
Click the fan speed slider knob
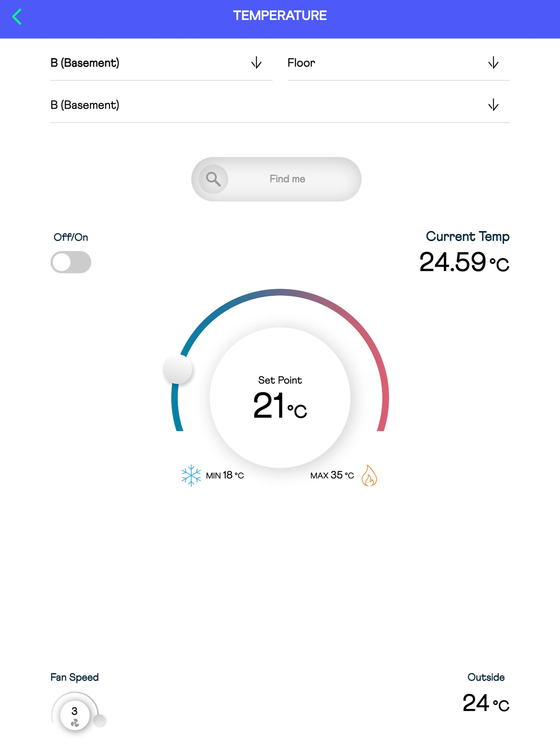tap(99, 720)
